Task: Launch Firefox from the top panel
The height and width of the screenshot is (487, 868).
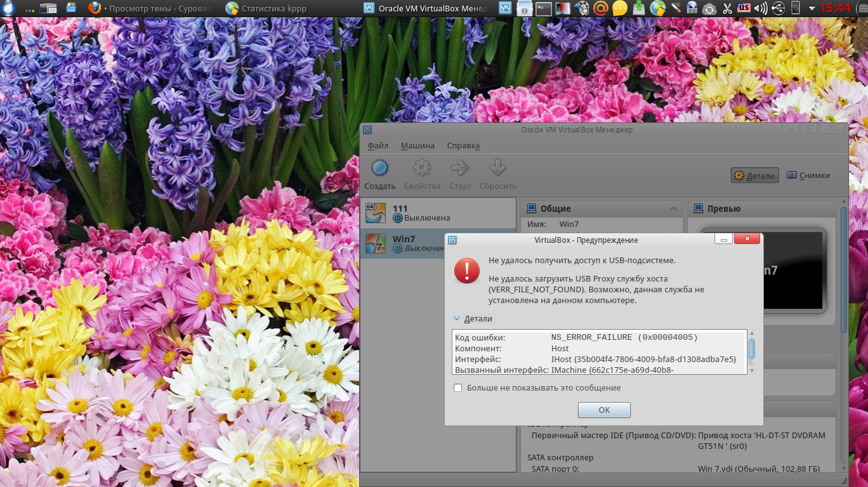Action: point(95,8)
